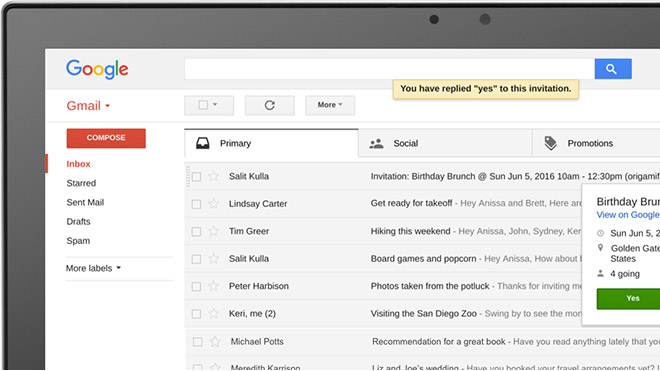Click sender name Tim Greer
This screenshot has height=371, width=660.
click(249, 231)
